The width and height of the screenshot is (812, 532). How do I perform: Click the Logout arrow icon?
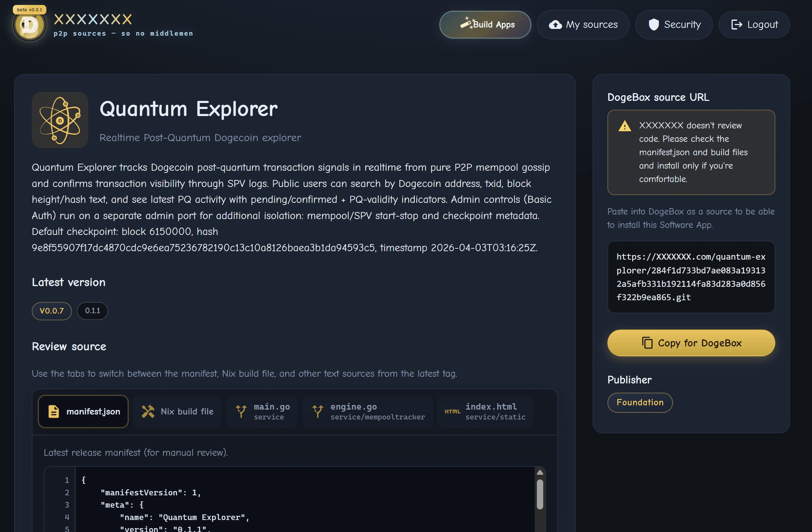(737, 25)
